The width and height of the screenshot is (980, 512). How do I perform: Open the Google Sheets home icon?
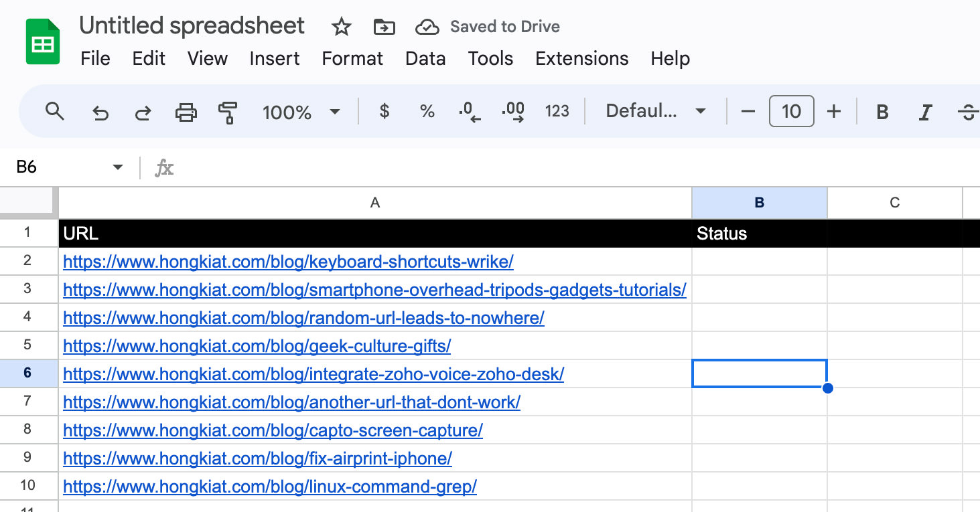point(43,41)
